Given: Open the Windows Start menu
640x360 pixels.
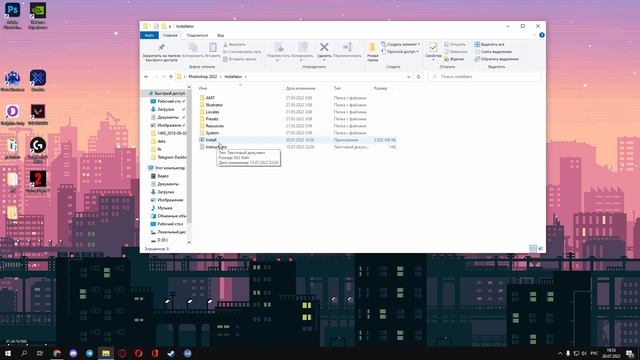Looking at the screenshot, I should click(8, 353).
